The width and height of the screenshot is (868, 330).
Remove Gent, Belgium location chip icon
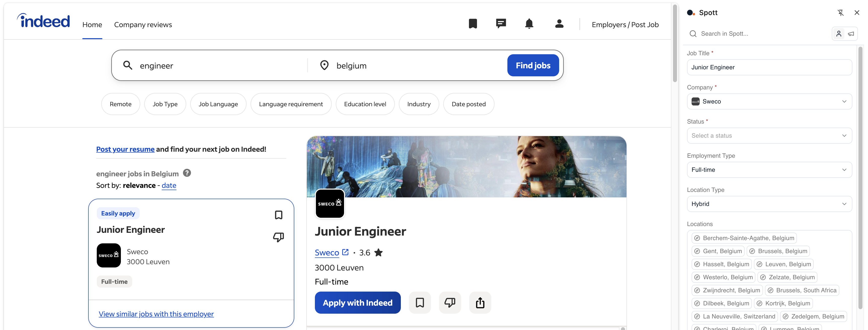click(x=697, y=251)
